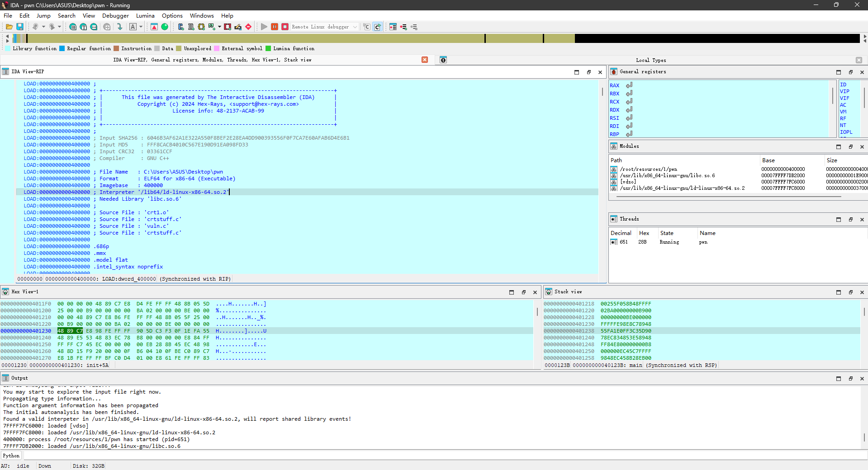Image resolution: width=868 pixels, height=470 pixels.
Task: Click the text search toolbar icon
Action: coord(83,27)
